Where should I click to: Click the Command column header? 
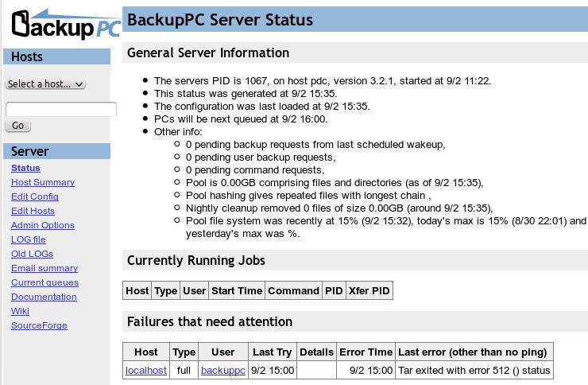point(294,291)
